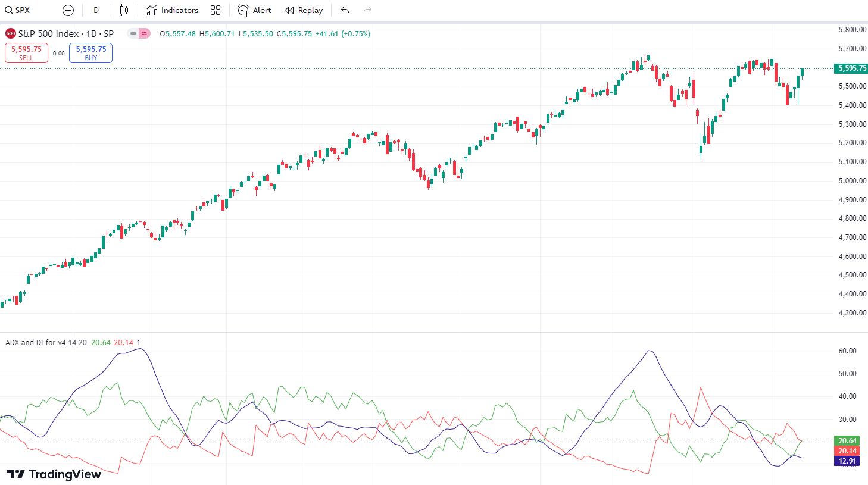Click the change value +41.61 (+0.75%)
Viewport: 868px width, 485px height.
coord(342,34)
